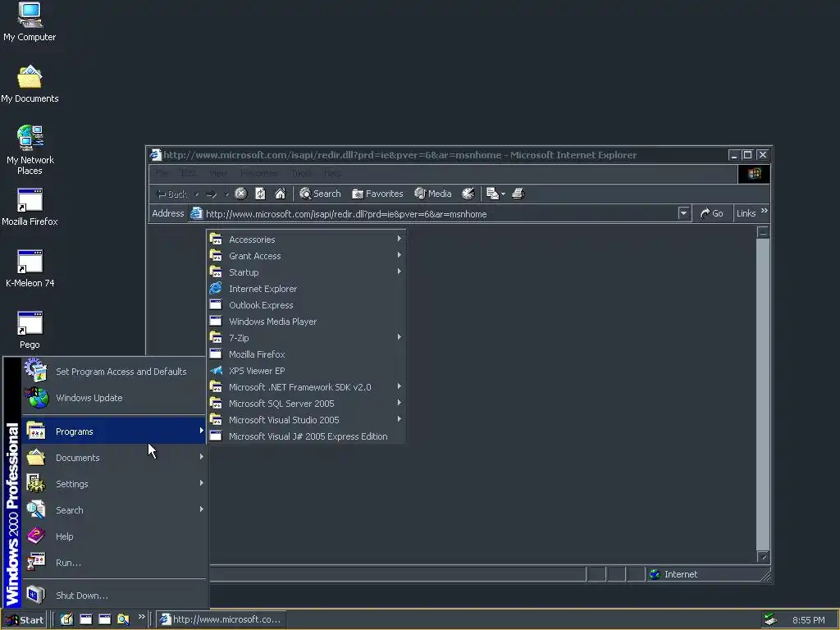This screenshot has height=630, width=840.
Task: Click the Start button on taskbar
Action: coord(25,620)
